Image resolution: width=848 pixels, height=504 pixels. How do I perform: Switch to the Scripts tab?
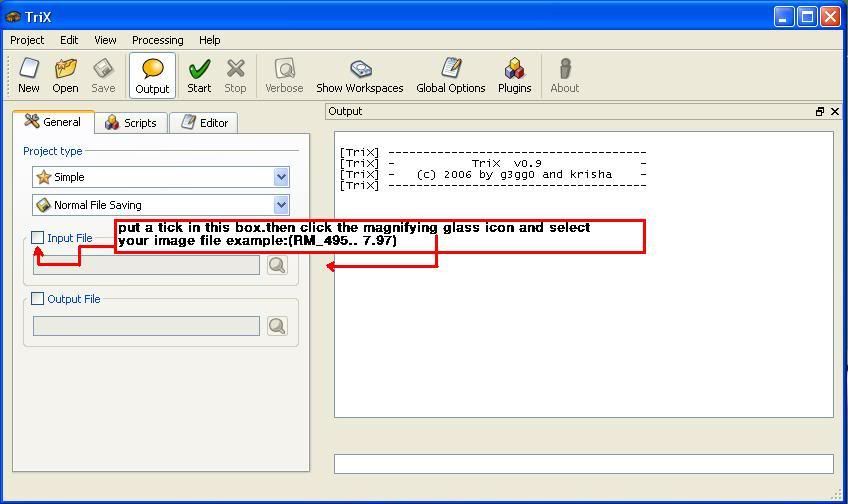131,123
